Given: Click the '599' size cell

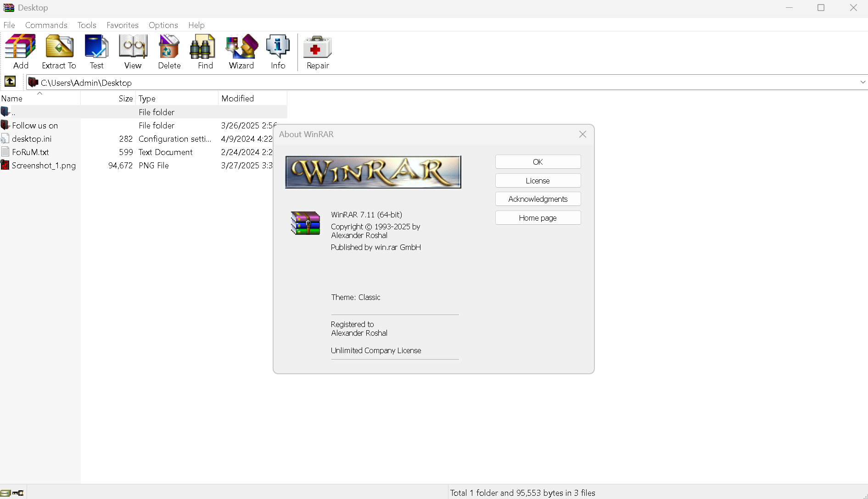Looking at the screenshot, I should pos(126,152).
